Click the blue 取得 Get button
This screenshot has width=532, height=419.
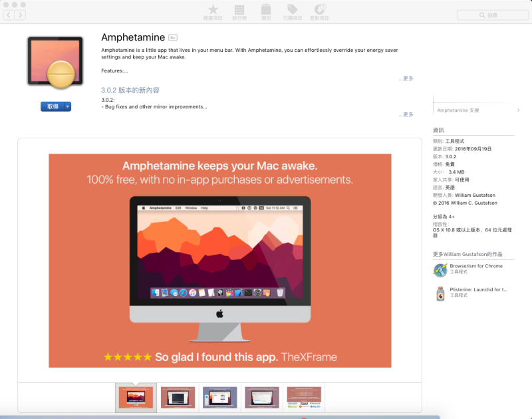[53, 106]
